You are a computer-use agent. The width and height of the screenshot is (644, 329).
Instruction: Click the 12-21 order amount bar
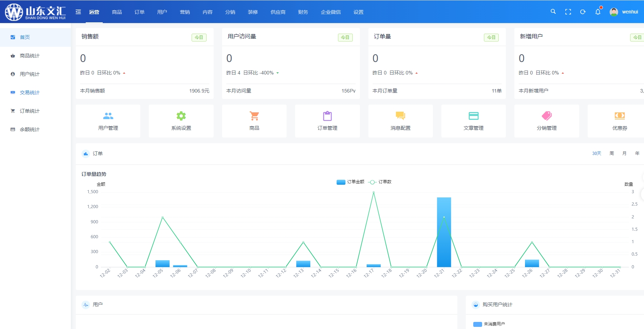point(444,232)
